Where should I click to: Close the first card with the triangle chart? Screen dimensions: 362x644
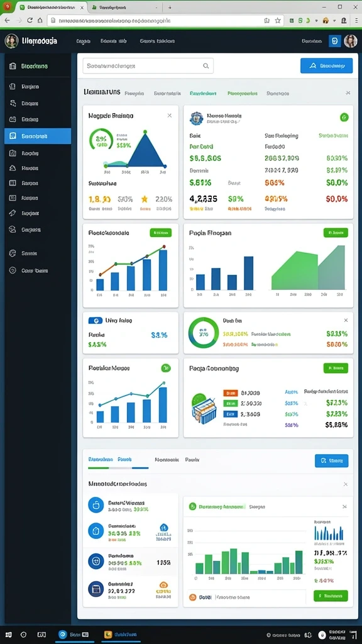[170, 116]
